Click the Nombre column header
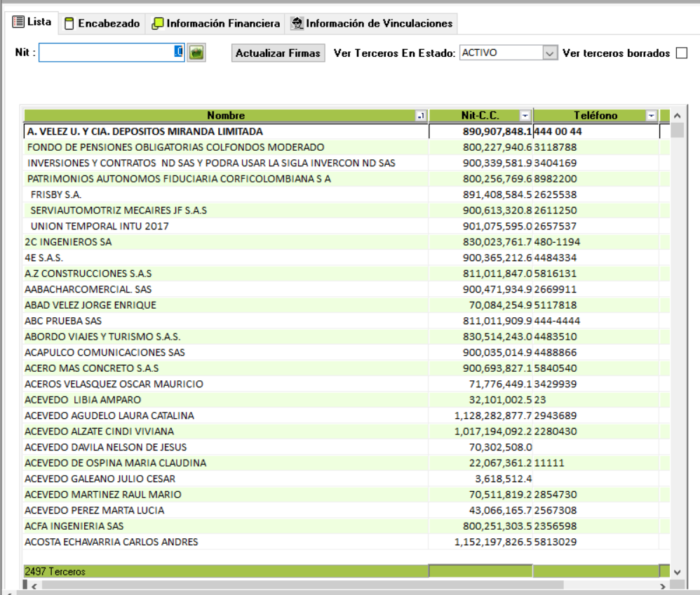The height and width of the screenshot is (595, 700). (x=224, y=116)
